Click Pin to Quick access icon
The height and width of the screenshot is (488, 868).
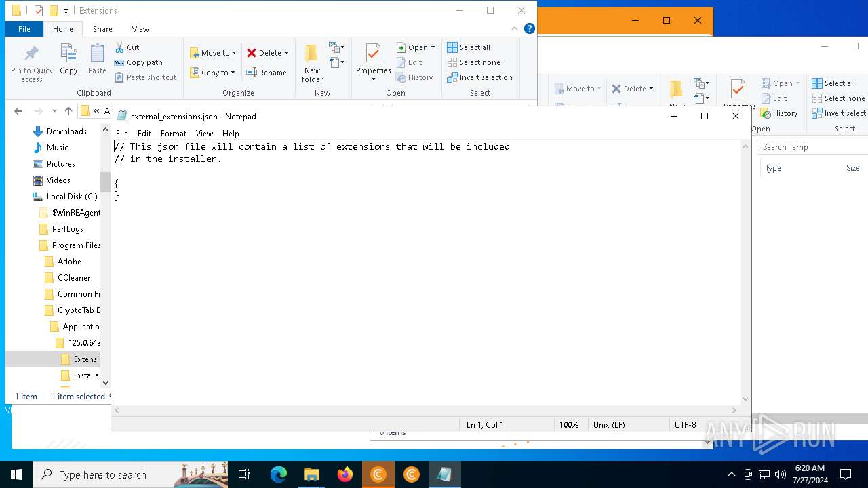click(x=31, y=54)
